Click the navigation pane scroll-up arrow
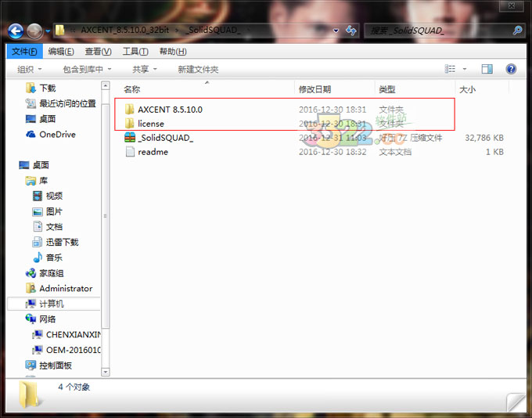 pyautogui.click(x=106, y=85)
